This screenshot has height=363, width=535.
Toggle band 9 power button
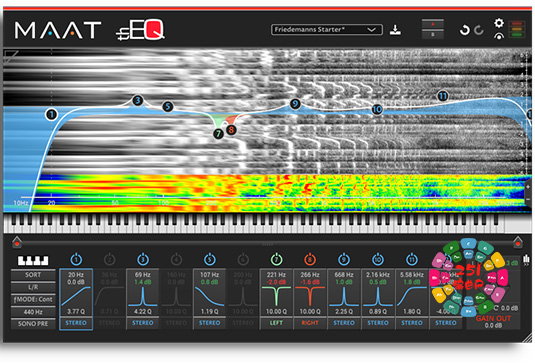[x=344, y=260]
